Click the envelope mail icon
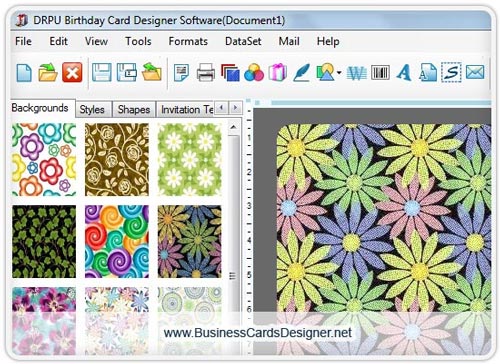This screenshot has width=500, height=364. pos(475,72)
